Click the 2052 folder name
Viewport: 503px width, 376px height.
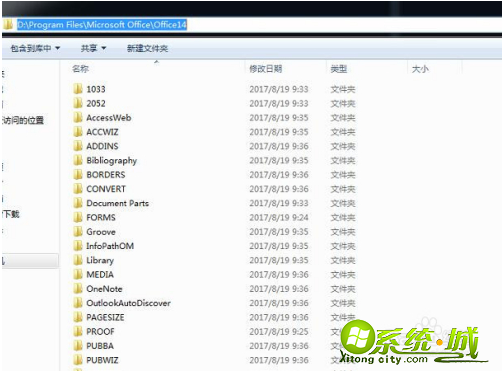pyautogui.click(x=96, y=104)
